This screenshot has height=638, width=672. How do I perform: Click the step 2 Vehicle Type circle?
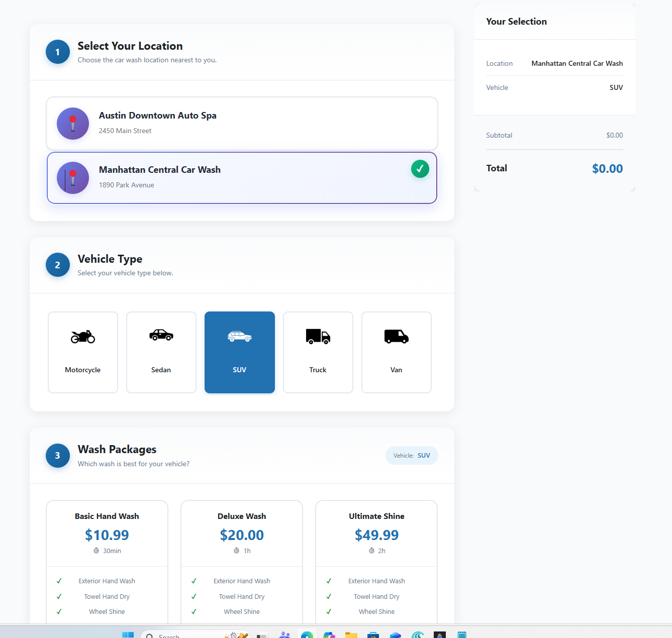point(58,265)
